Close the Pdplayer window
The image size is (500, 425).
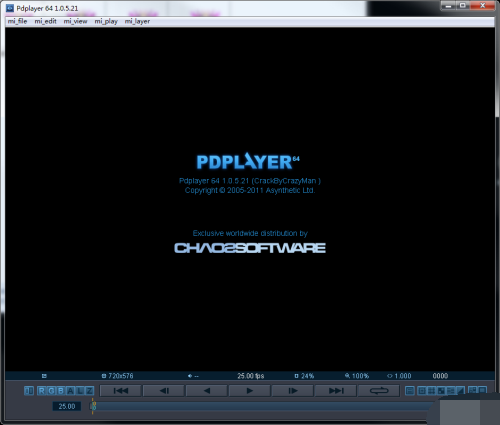(482, 6)
